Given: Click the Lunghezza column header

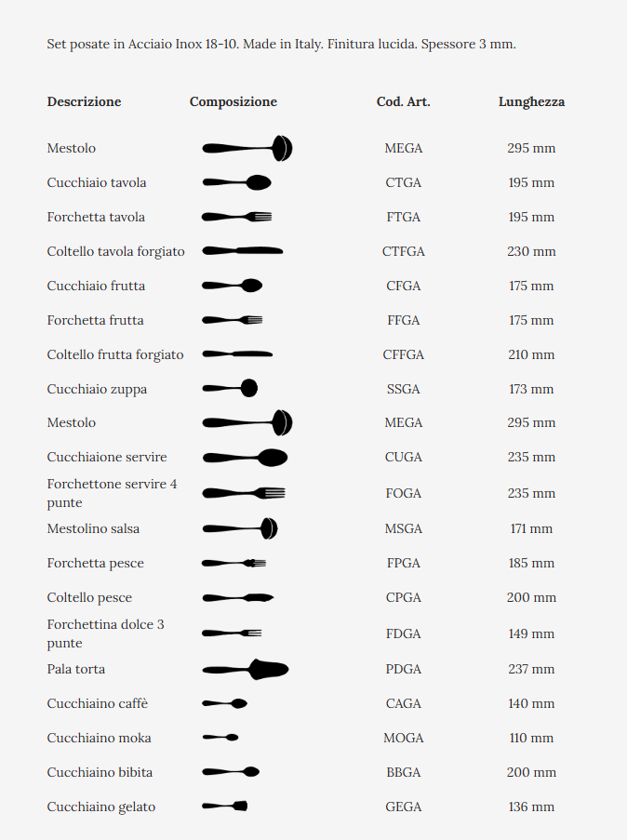Looking at the screenshot, I should [x=531, y=101].
